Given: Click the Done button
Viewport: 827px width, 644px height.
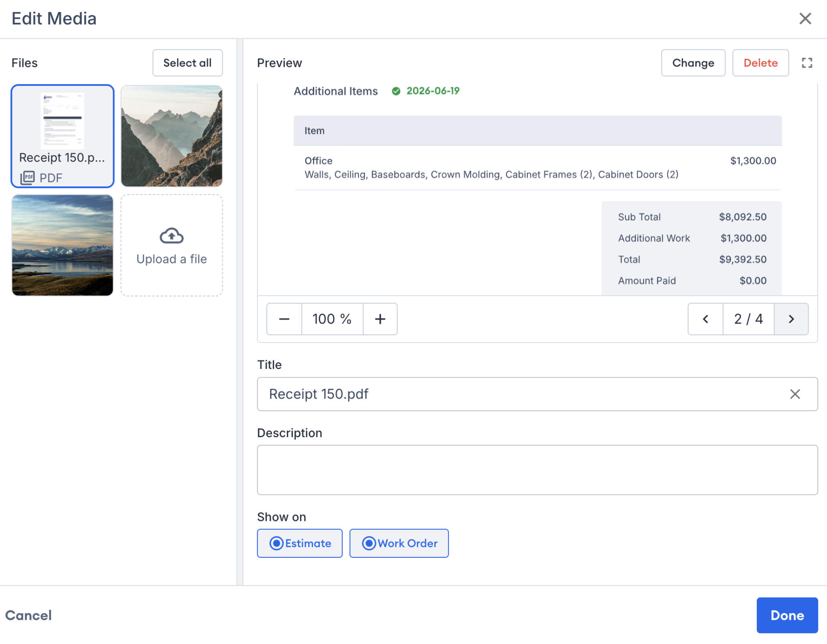Looking at the screenshot, I should [x=787, y=615].
